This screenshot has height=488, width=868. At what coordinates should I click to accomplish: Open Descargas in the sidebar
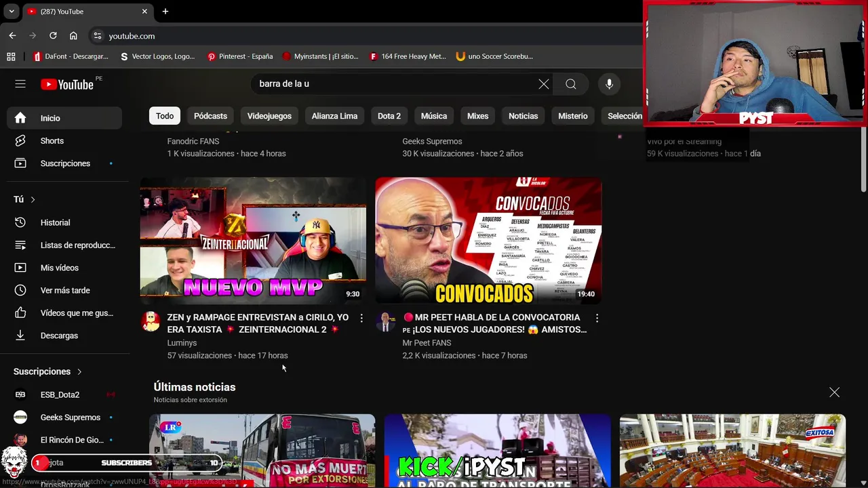(x=64, y=335)
